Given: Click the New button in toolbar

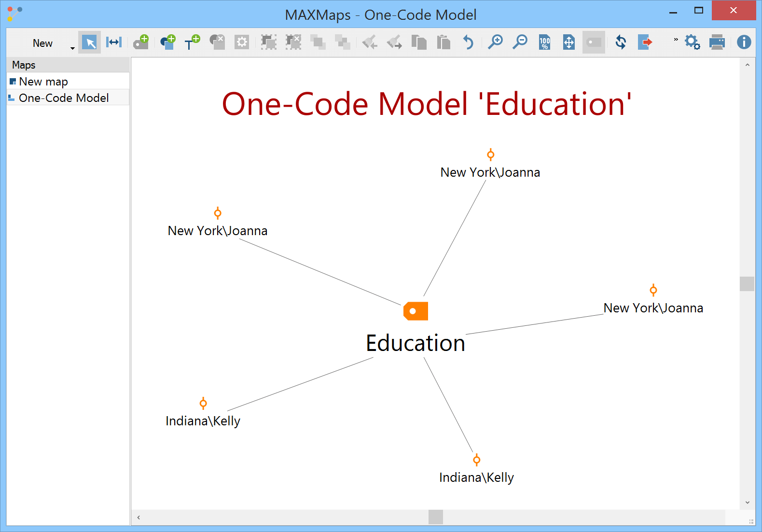Looking at the screenshot, I should (x=42, y=43).
